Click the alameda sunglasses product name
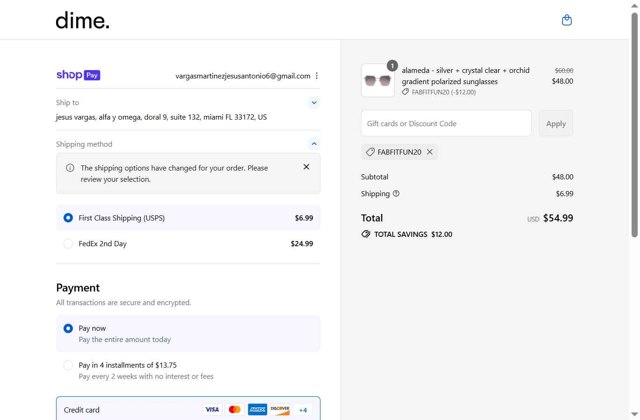 (465, 76)
